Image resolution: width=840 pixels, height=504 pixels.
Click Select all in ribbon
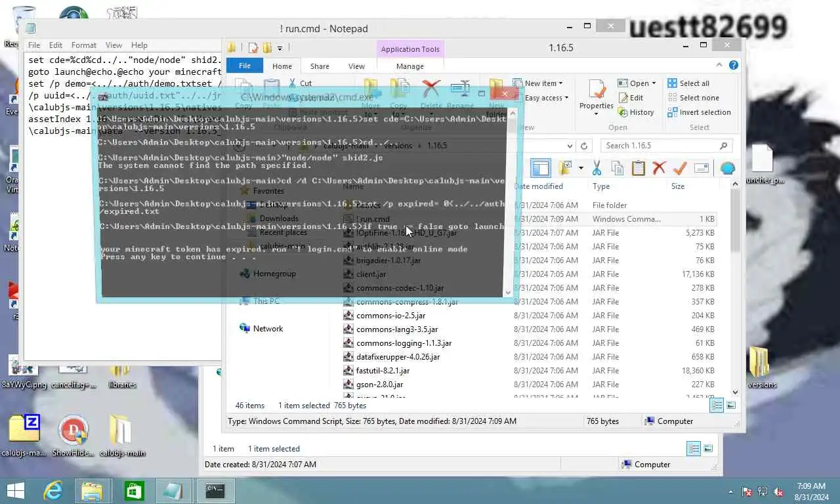coord(688,83)
